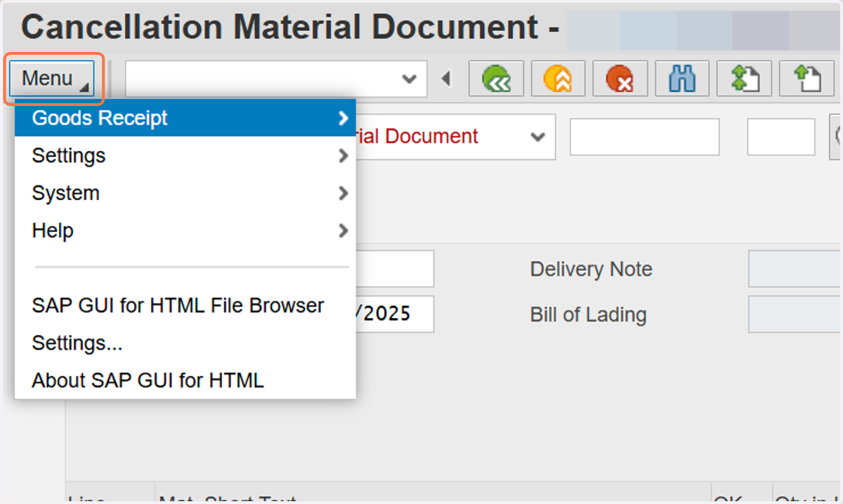The image size is (843, 504).
Task: Click the Bill of Lading input field
Action: (x=795, y=314)
